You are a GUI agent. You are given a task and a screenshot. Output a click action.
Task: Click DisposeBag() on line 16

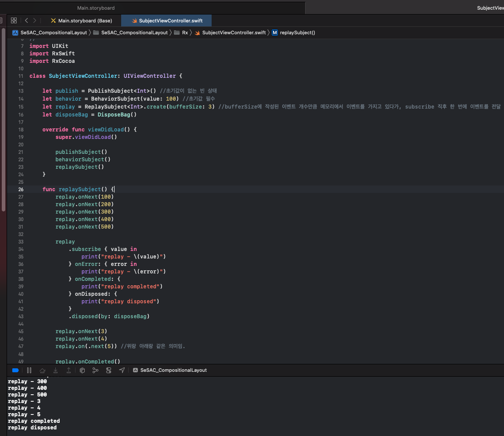click(x=117, y=115)
